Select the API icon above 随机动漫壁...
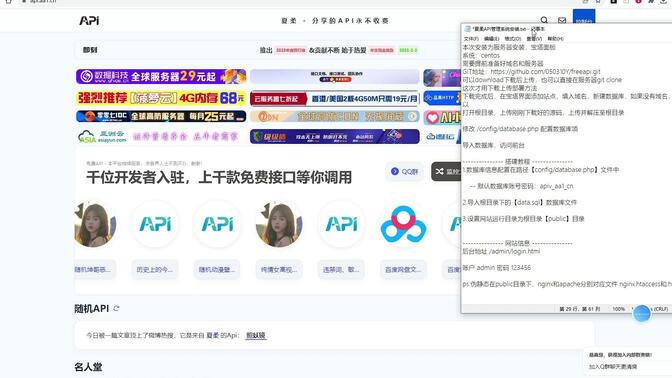The height and width of the screenshot is (378, 672). (217, 224)
